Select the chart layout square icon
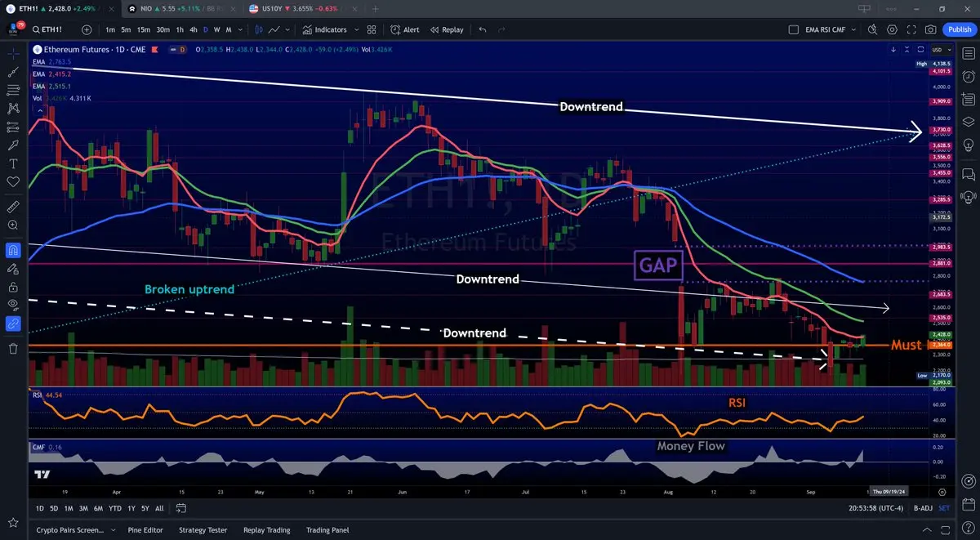980x540 pixels. tap(794, 29)
